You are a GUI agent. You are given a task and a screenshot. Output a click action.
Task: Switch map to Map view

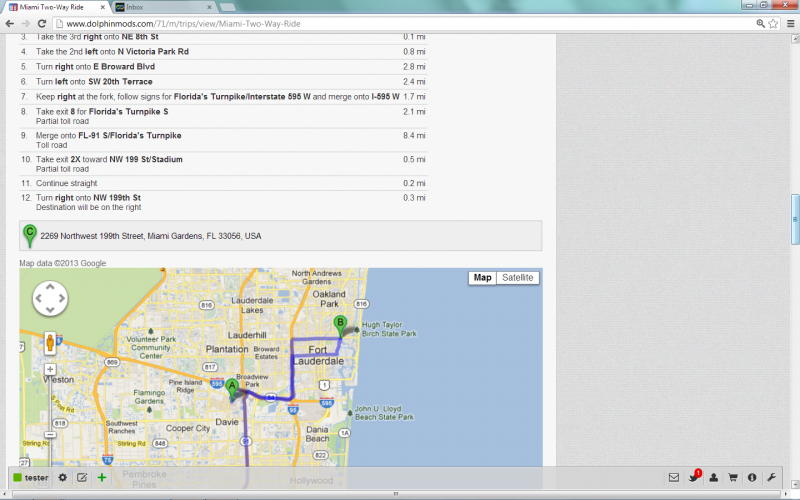(x=482, y=278)
